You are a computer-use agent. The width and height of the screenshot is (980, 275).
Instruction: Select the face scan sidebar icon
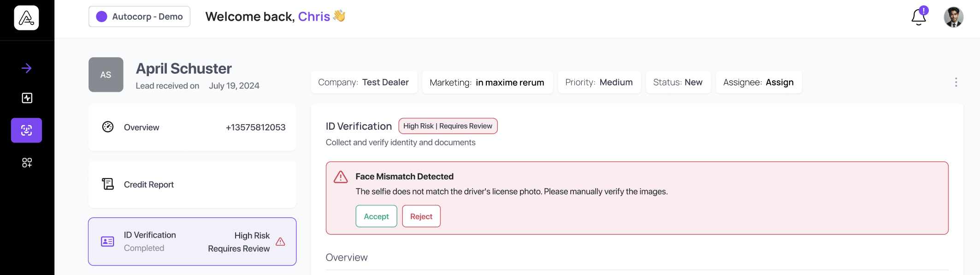click(27, 130)
